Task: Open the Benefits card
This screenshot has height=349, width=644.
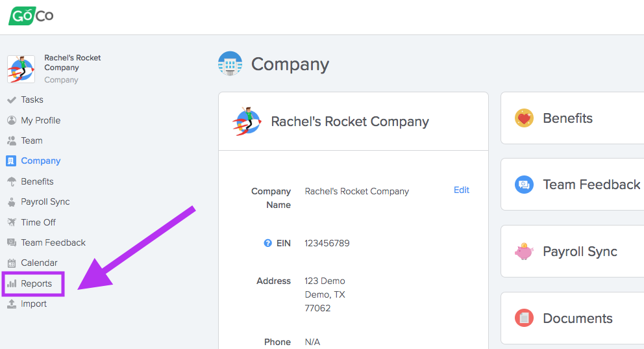Action: [573, 118]
